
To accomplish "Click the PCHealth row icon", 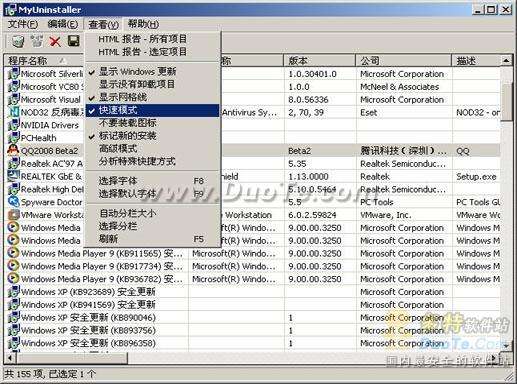I will pyautogui.click(x=13, y=138).
